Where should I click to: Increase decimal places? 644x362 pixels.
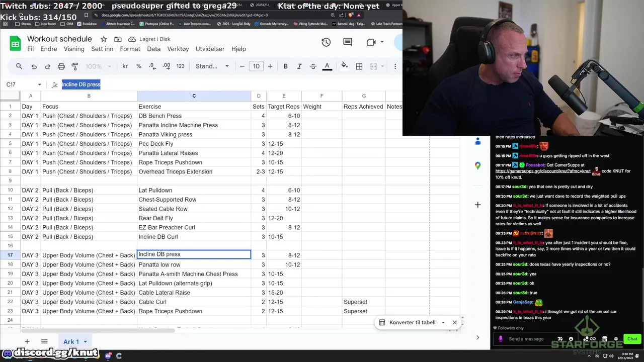pos(166,66)
